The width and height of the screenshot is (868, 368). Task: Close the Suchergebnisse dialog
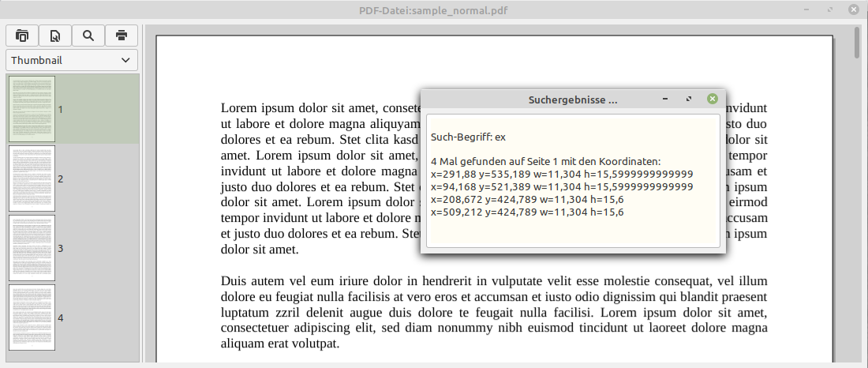tap(713, 100)
